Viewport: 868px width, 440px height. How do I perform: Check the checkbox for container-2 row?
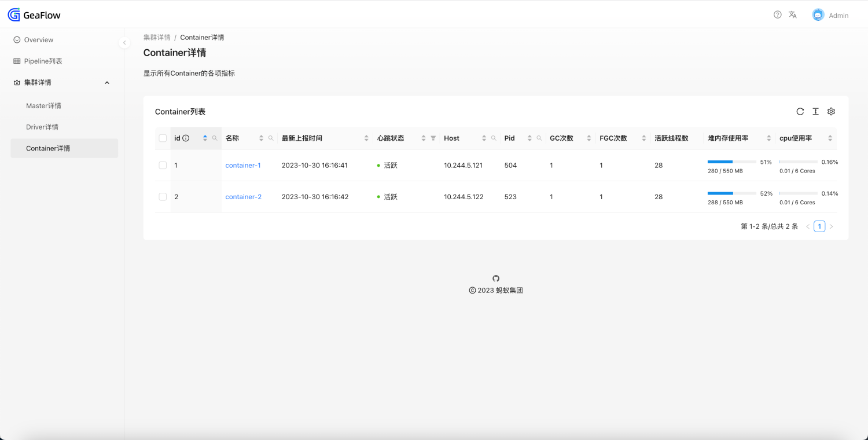163,197
